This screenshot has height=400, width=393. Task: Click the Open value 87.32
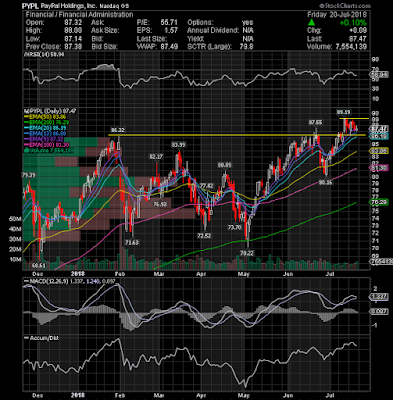pyautogui.click(x=74, y=23)
